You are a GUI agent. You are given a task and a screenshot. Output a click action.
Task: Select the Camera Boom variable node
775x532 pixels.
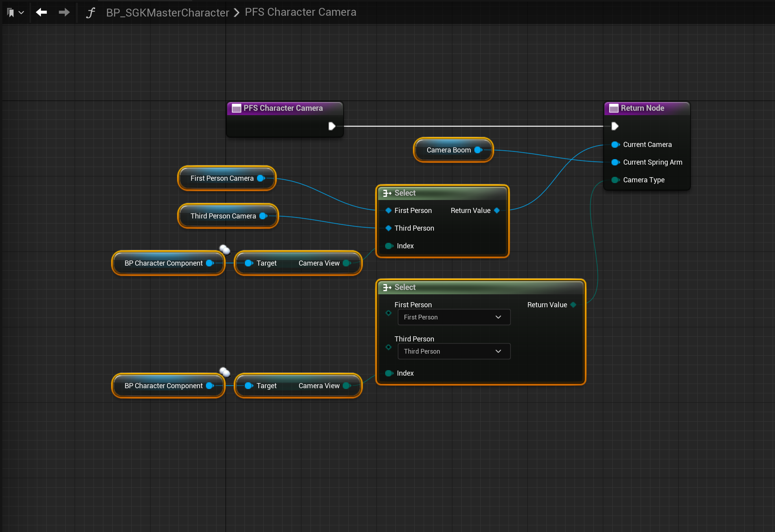pyautogui.click(x=448, y=150)
